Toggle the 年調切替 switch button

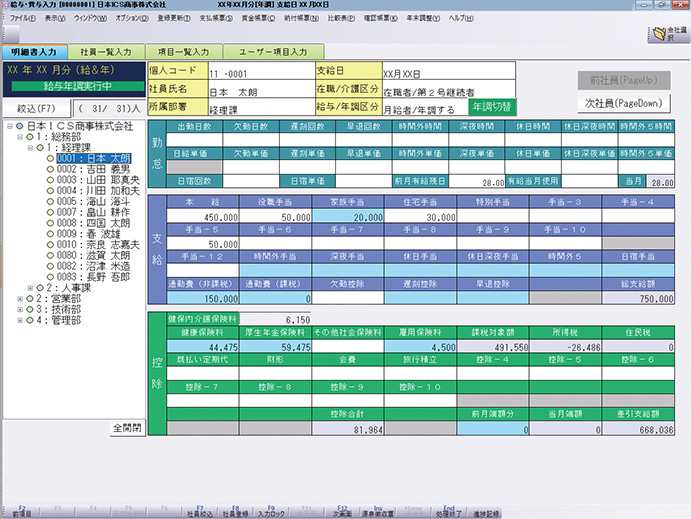pos(491,107)
